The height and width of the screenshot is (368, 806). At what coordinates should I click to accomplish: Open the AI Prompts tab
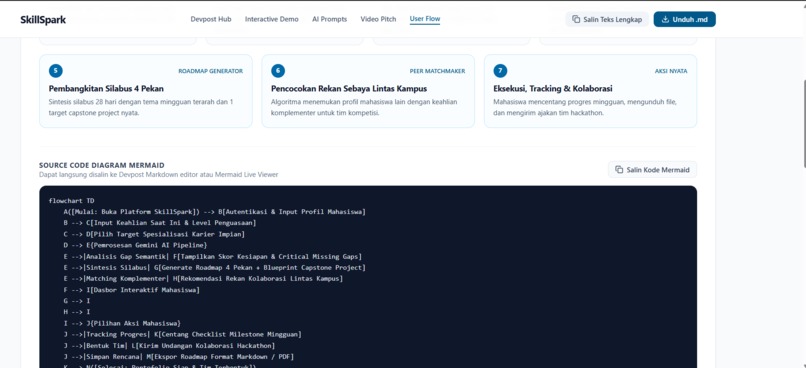329,19
